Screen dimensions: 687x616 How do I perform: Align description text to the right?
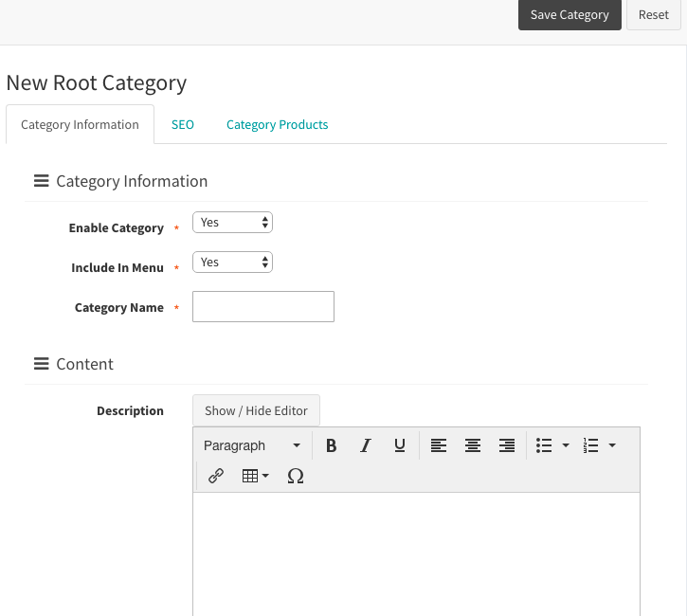click(507, 445)
